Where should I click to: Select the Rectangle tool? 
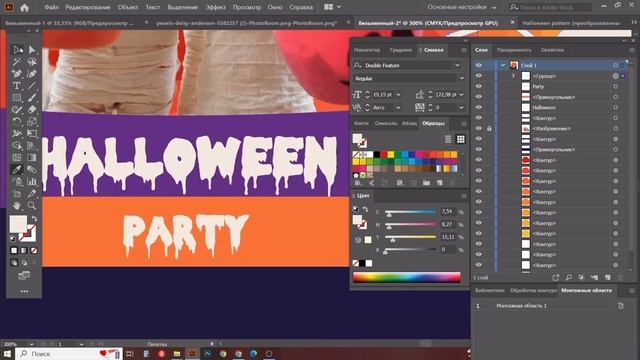[x=17, y=98]
